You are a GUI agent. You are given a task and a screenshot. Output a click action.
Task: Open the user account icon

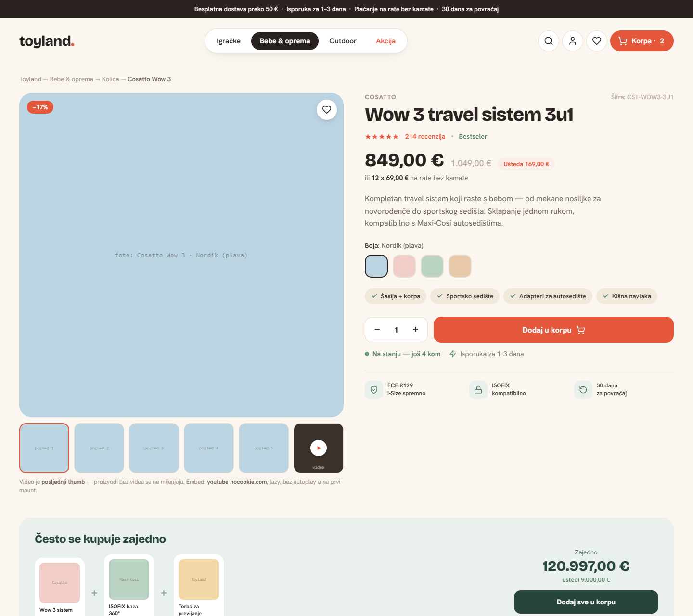[573, 41]
